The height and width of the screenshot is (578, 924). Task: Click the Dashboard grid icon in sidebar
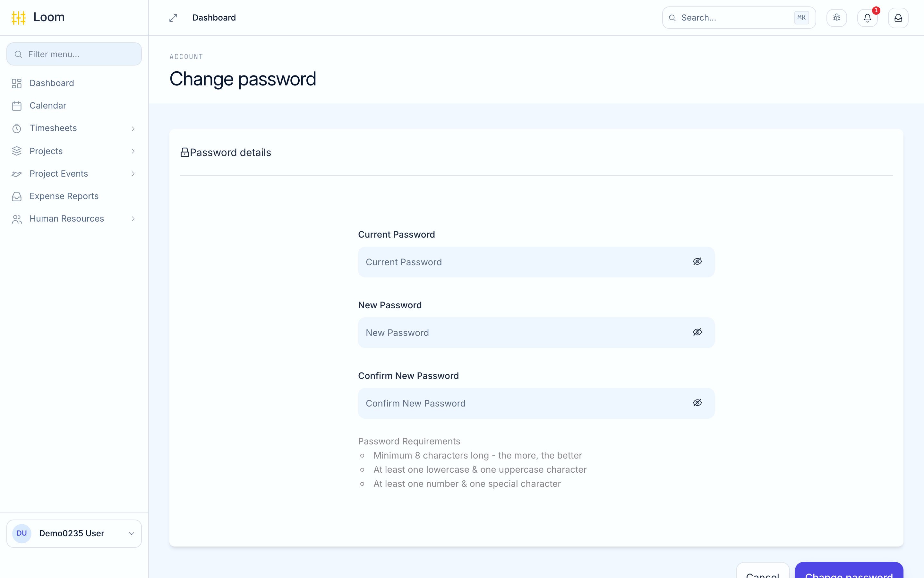tap(17, 83)
